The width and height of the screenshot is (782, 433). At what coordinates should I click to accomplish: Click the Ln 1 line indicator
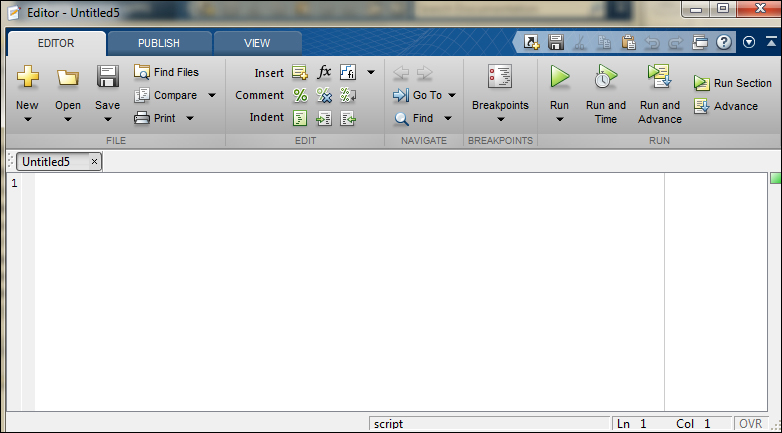tap(631, 424)
